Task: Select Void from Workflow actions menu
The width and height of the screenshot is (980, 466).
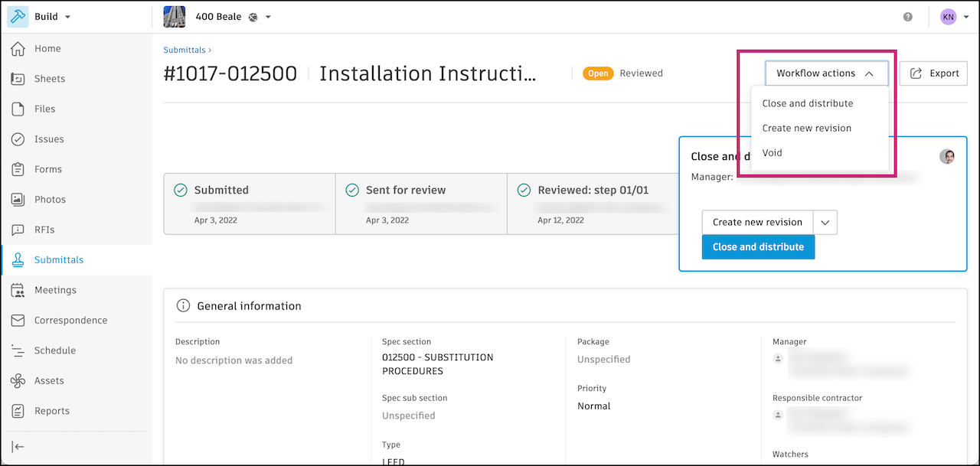Action: [x=773, y=153]
